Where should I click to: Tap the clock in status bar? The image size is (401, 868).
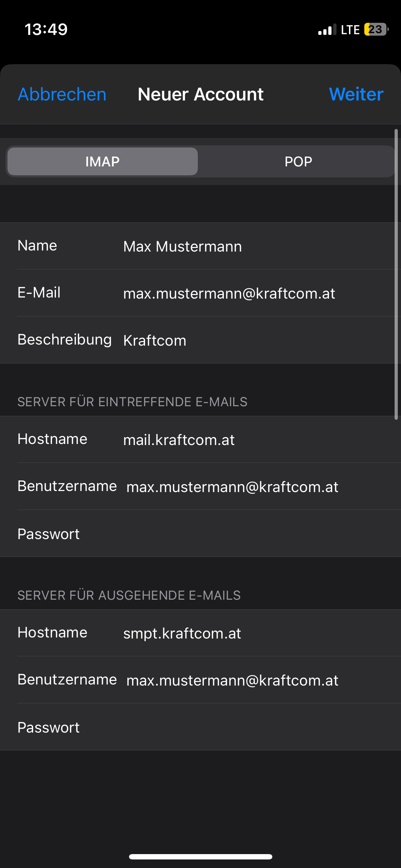pos(46,29)
